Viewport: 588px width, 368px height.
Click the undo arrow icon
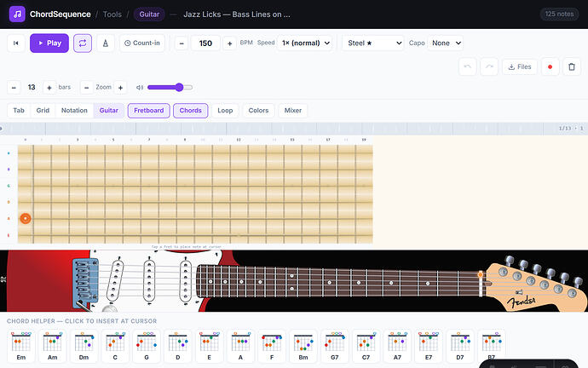pyautogui.click(x=467, y=66)
